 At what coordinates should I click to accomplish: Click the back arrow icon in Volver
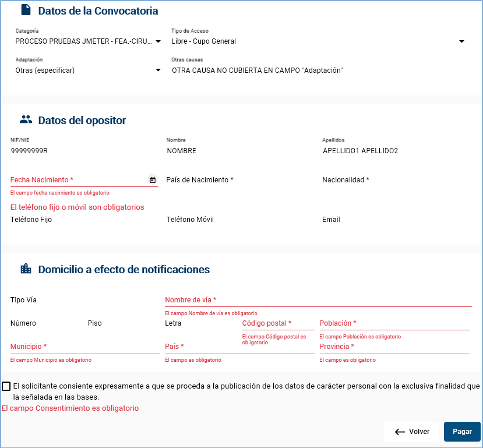coord(400,432)
